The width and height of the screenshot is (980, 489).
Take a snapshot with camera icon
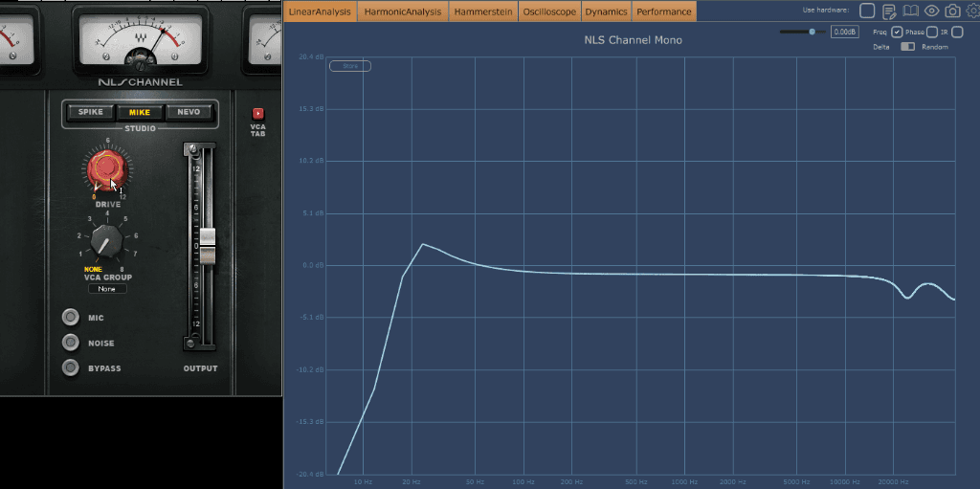click(952, 11)
